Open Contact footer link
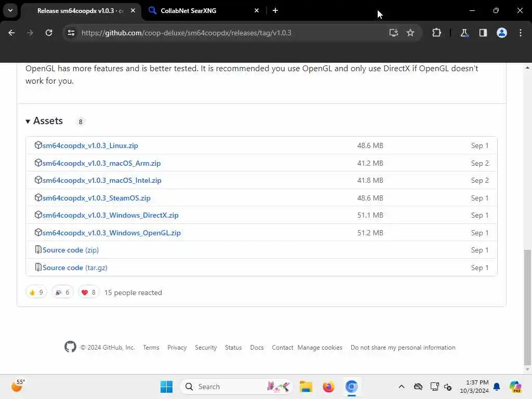 [282, 348]
